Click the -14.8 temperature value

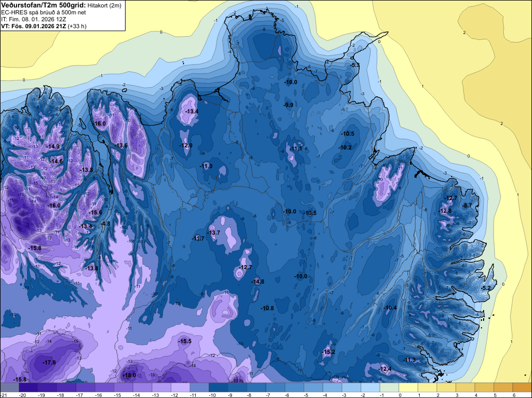point(257,281)
